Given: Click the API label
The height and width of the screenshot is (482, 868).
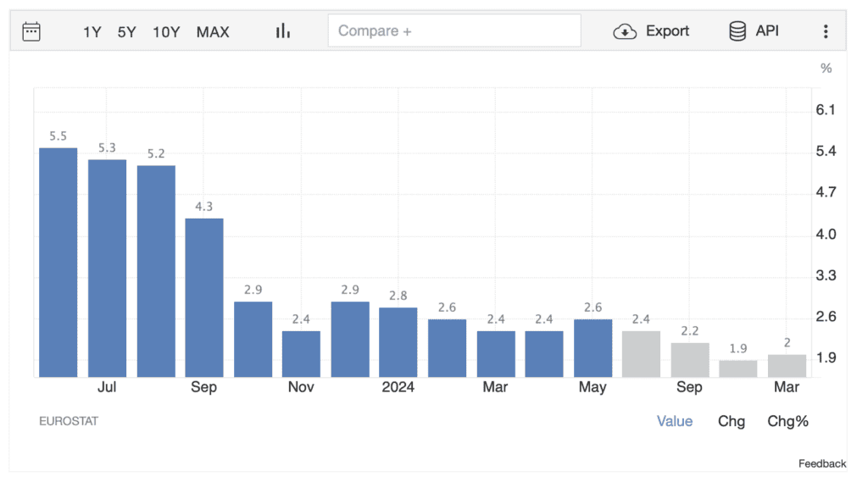Looking at the screenshot, I should pos(767,31).
